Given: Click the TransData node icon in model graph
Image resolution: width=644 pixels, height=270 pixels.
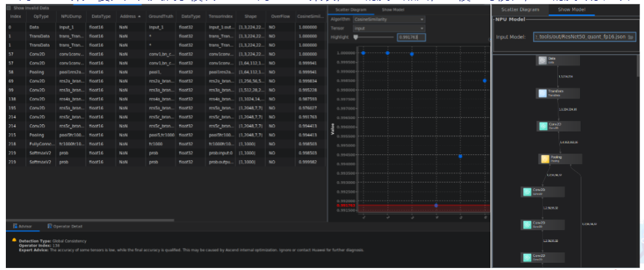Looking at the screenshot, I should [x=542, y=93].
